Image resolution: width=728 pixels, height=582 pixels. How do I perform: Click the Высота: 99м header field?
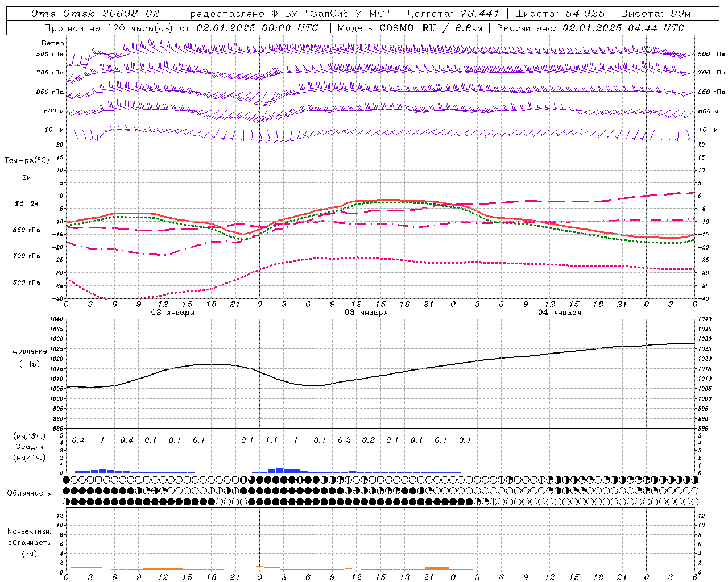click(656, 13)
